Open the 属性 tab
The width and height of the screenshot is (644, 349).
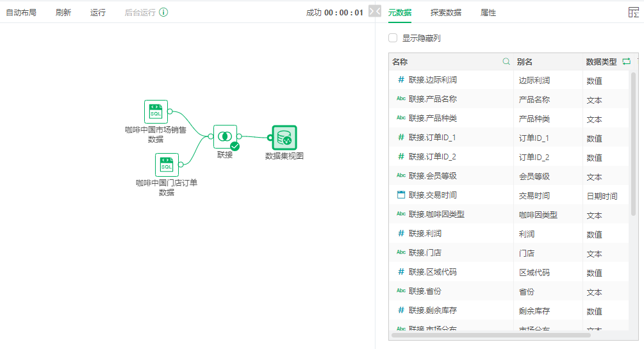tap(488, 13)
